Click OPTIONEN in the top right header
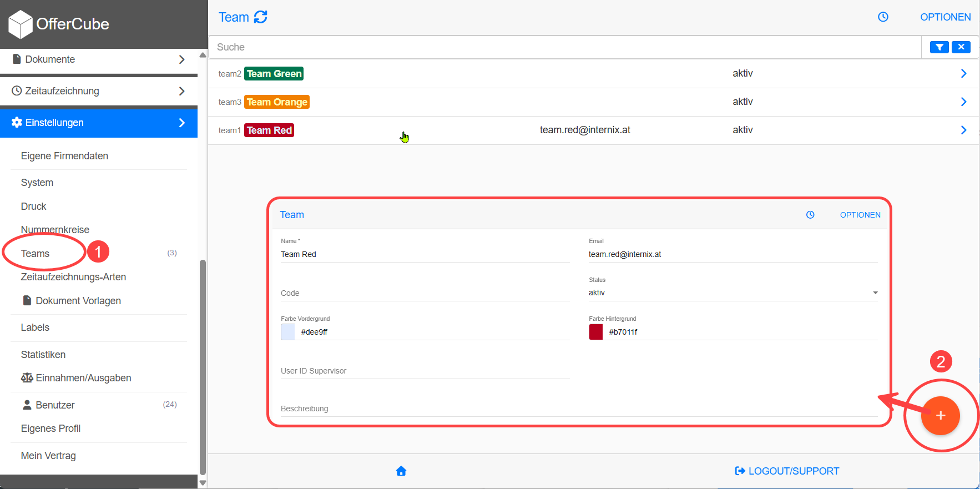 tap(945, 17)
